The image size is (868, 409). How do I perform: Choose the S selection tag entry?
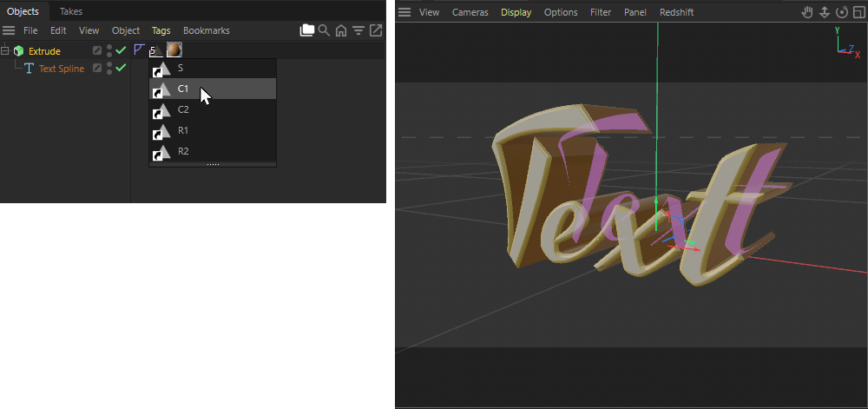click(213, 68)
